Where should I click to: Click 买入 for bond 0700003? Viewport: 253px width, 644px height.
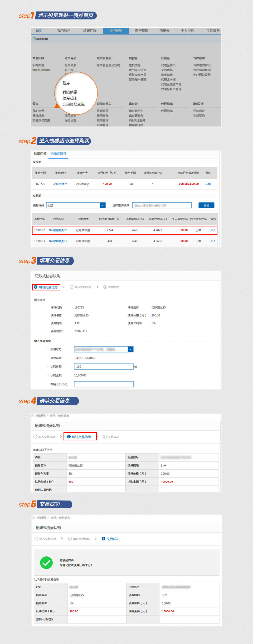point(213,241)
